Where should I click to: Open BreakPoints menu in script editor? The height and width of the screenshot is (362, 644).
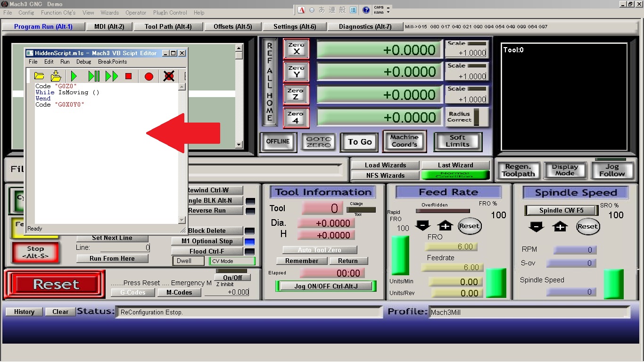(112, 62)
